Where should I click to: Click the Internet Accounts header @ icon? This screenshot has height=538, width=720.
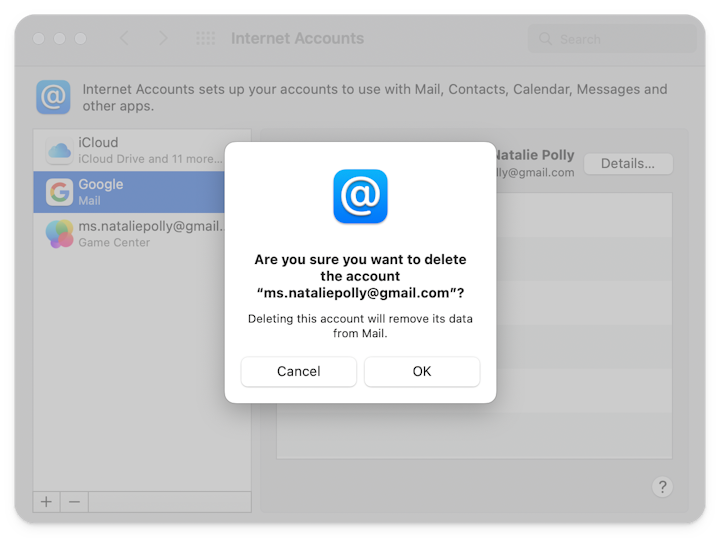(x=53, y=97)
